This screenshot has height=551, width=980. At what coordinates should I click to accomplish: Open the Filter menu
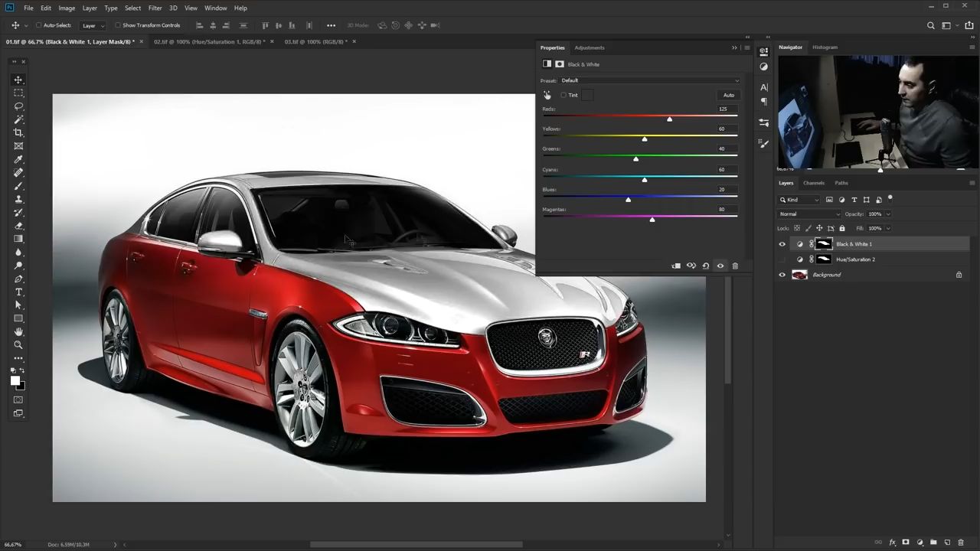pyautogui.click(x=155, y=8)
